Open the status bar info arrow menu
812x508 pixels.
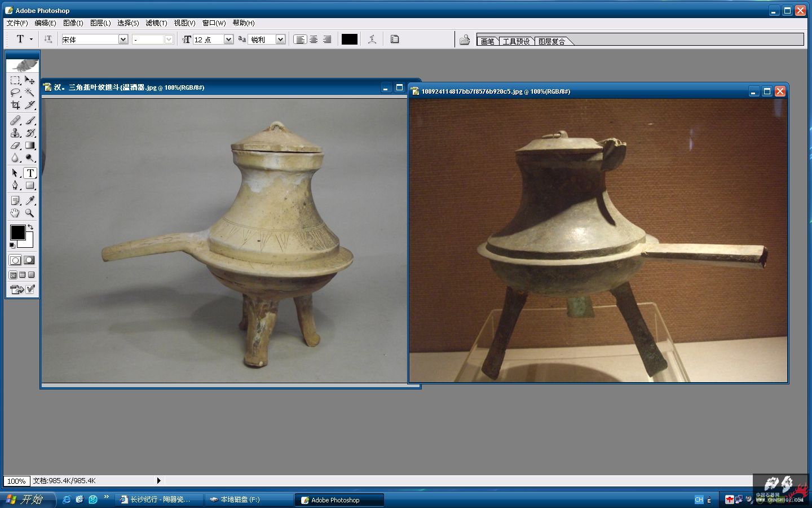158,481
